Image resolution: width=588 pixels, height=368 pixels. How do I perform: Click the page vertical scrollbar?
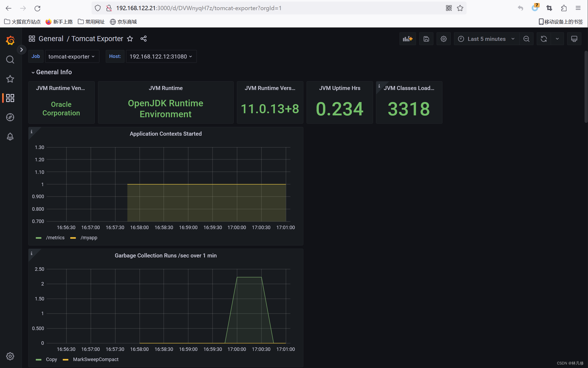tap(586, 87)
